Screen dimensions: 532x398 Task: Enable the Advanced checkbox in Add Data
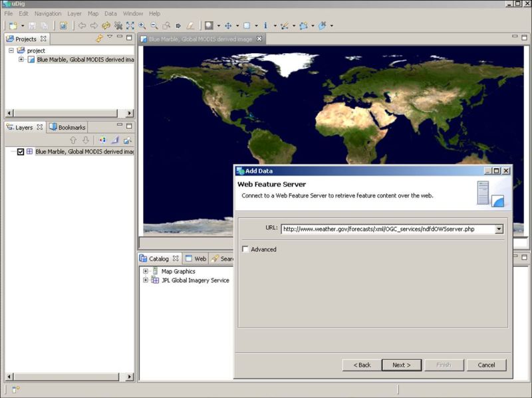245,249
